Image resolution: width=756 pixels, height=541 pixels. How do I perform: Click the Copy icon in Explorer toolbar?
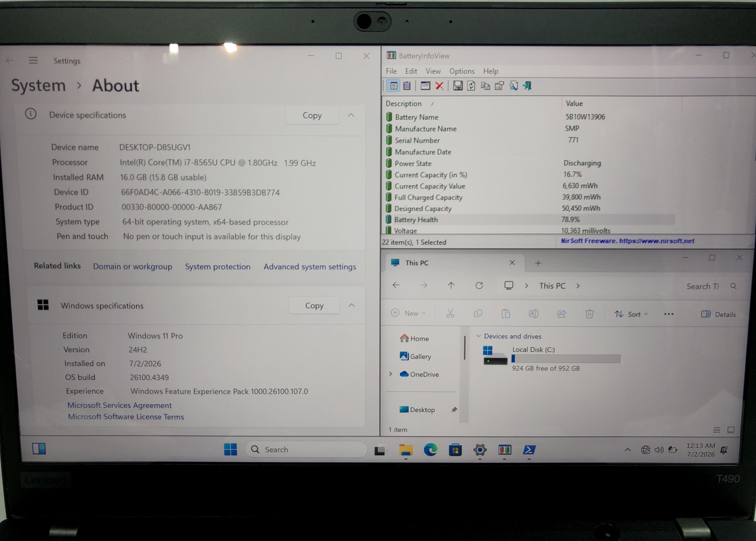[478, 313]
